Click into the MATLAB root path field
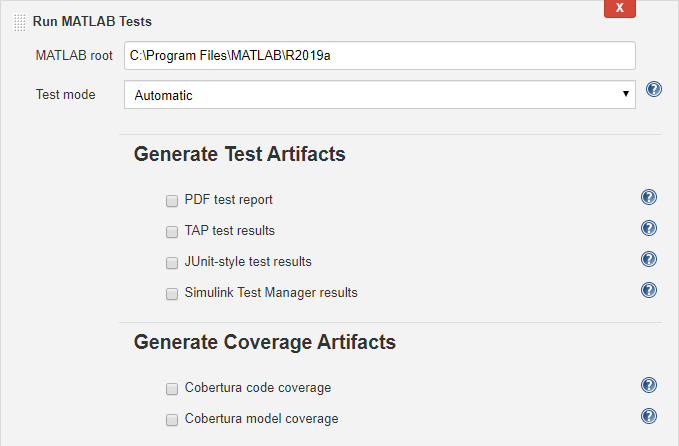The height and width of the screenshot is (446, 679). [378, 55]
